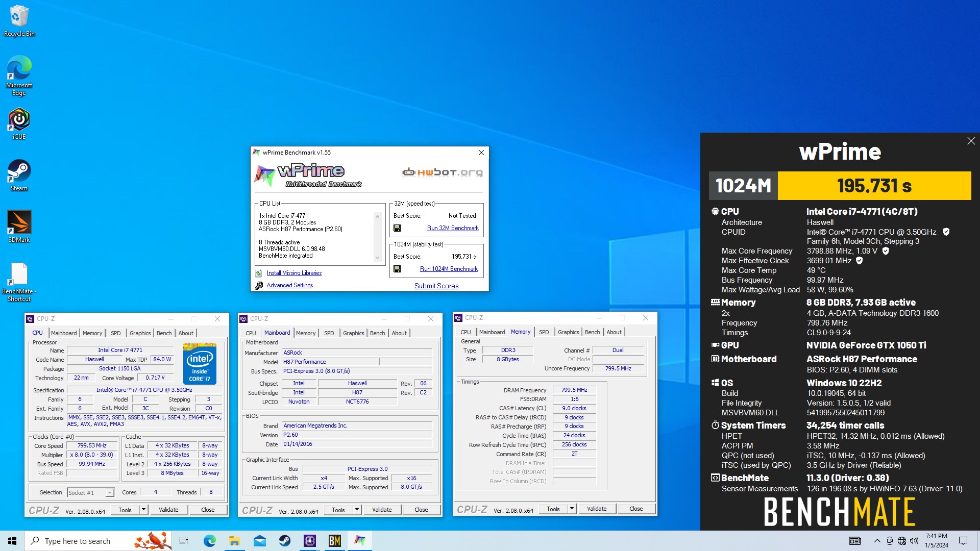Open the Socket #1 selection dropdown
Viewport: 980px width, 551px height.
(91, 493)
